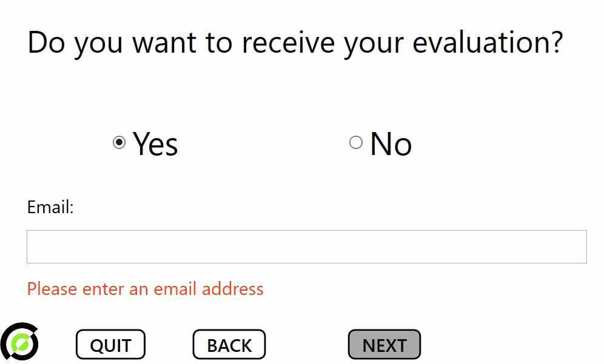Select the No radio button
604x364 pixels.
356,142
